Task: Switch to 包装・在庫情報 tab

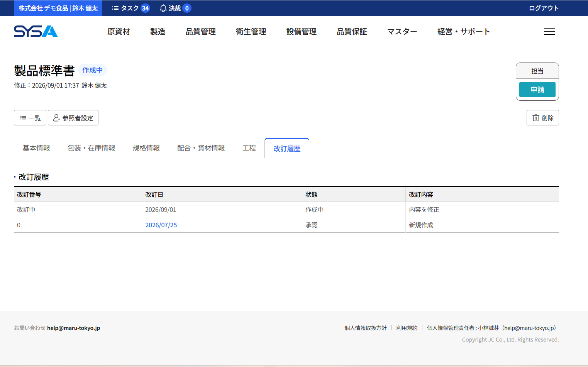Action: tap(91, 148)
